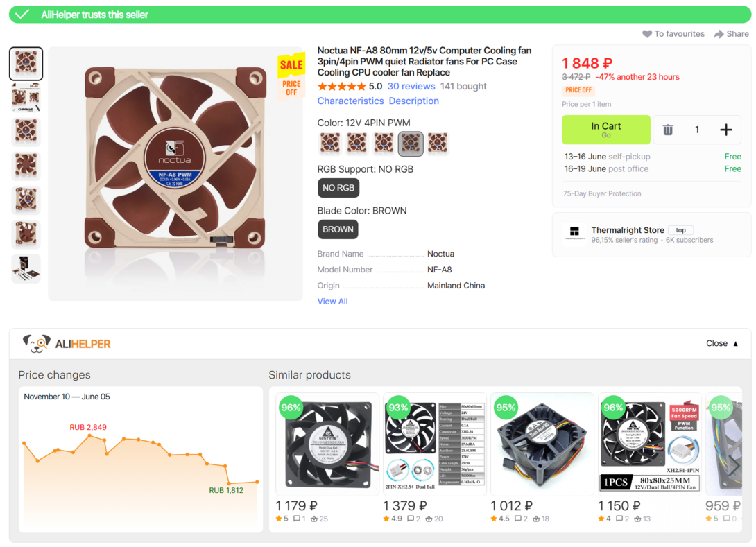
Task: Select the BROWN blade color option
Action: point(338,229)
